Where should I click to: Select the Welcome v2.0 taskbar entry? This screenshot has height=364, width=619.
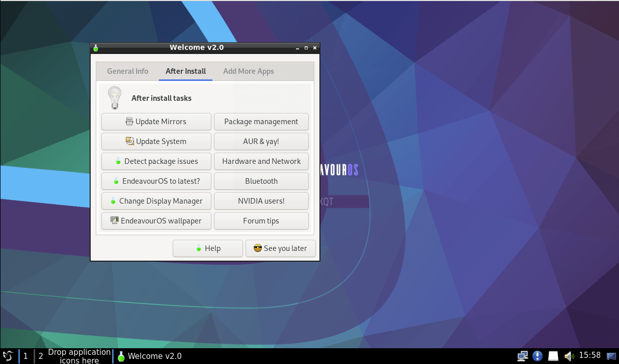[x=150, y=356]
